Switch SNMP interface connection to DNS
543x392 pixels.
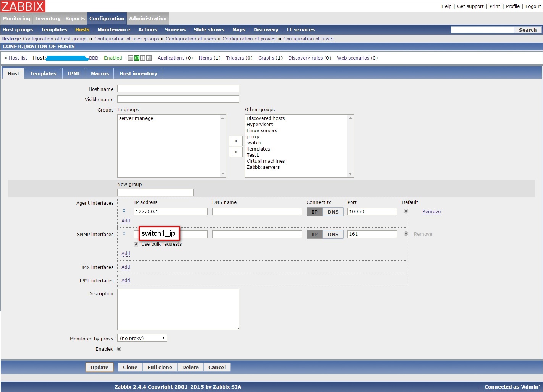pyautogui.click(x=333, y=235)
